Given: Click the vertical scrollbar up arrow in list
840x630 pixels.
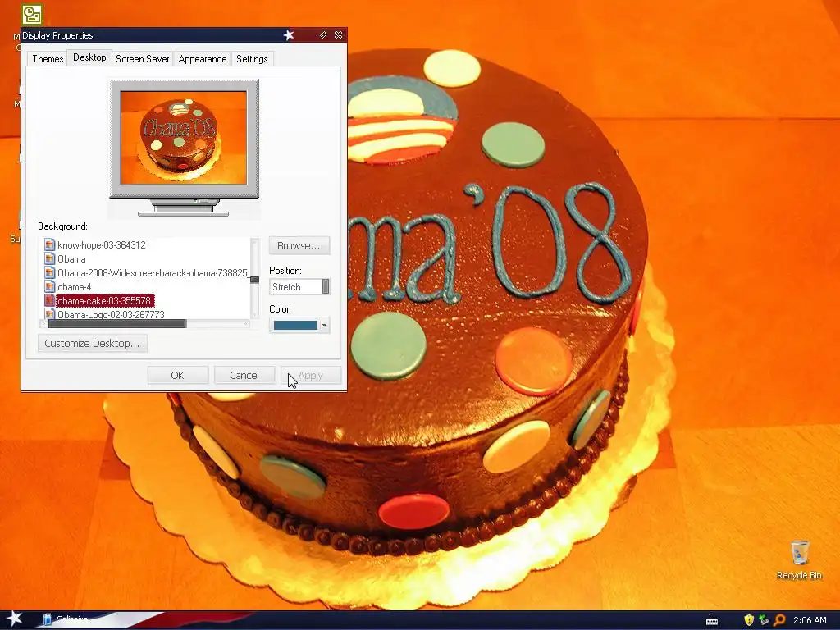Looking at the screenshot, I should point(254,242).
